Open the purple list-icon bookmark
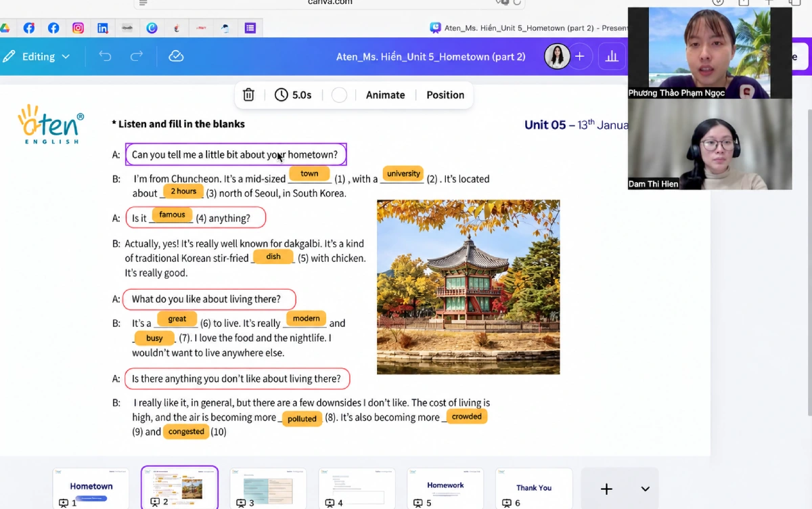Viewport: 812px width, 509px height. [250, 28]
